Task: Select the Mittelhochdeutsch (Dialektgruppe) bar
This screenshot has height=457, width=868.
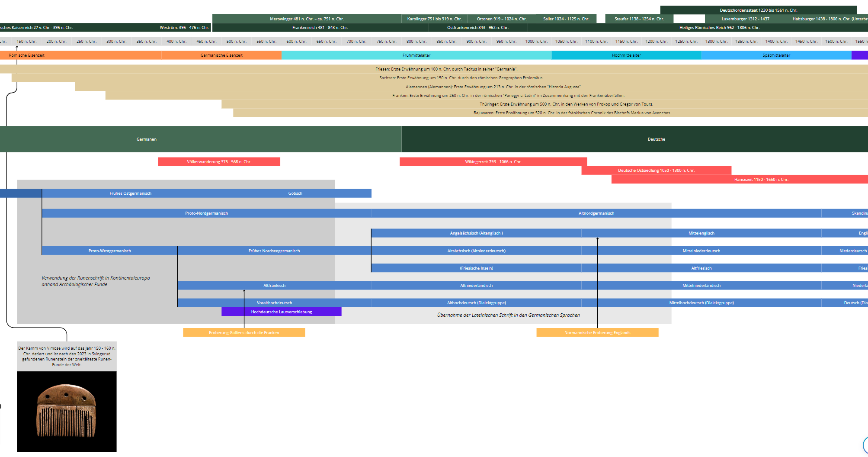Action: 701,303
